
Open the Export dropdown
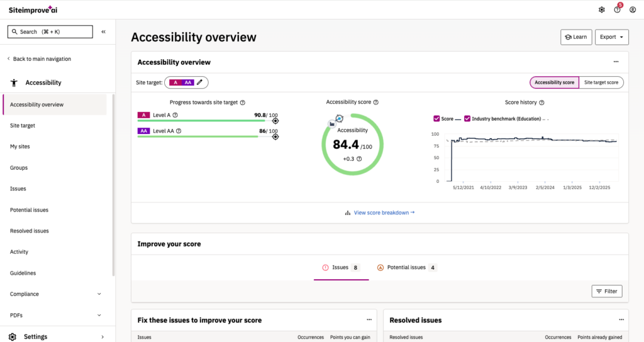coord(611,37)
